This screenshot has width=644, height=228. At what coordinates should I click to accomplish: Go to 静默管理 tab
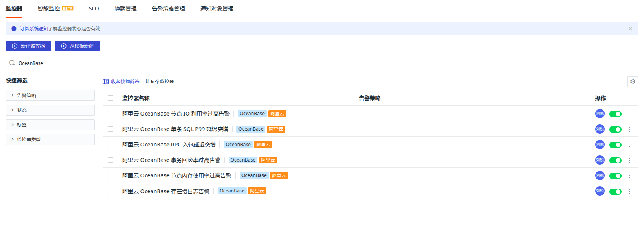[125, 9]
